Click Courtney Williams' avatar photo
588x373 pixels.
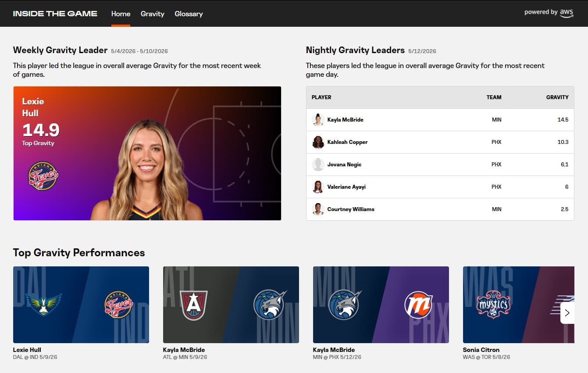318,209
